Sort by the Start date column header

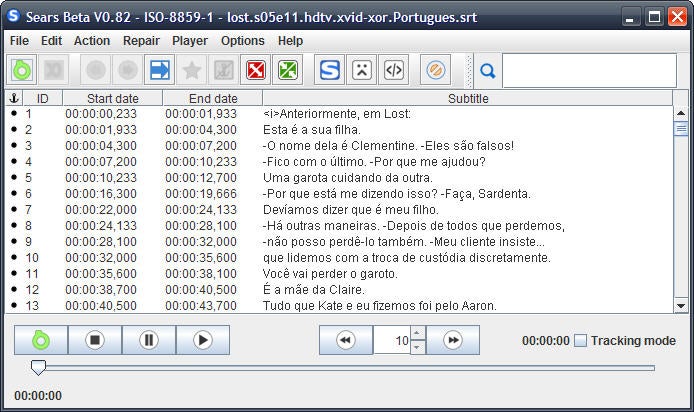112,98
